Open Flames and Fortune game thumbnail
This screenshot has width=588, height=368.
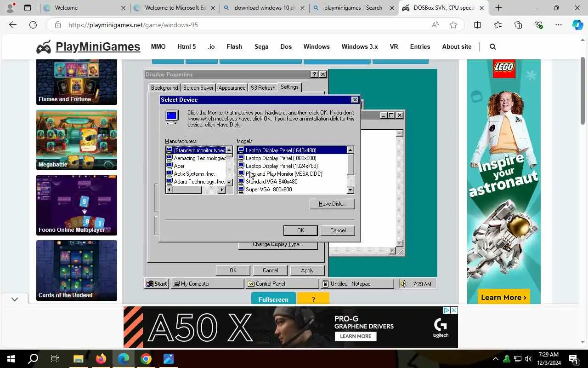tap(77, 82)
